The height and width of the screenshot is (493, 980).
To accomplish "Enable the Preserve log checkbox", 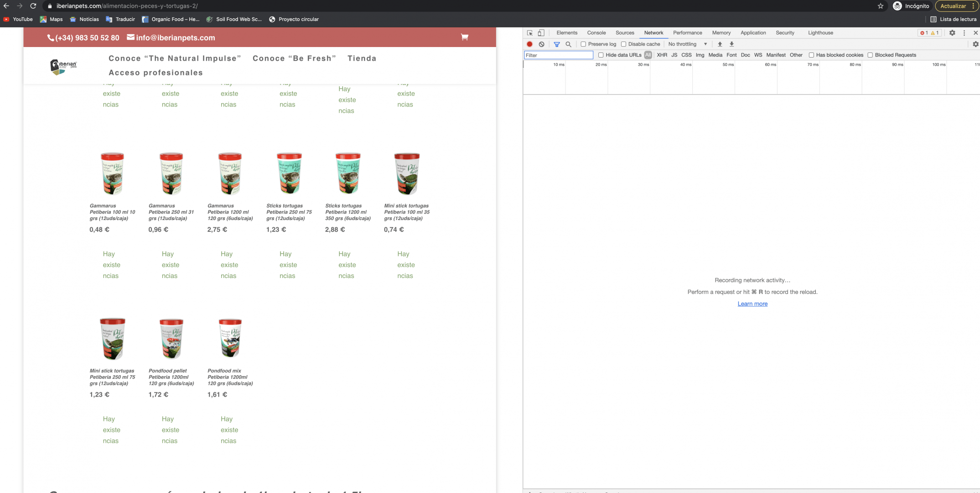I will pos(583,44).
